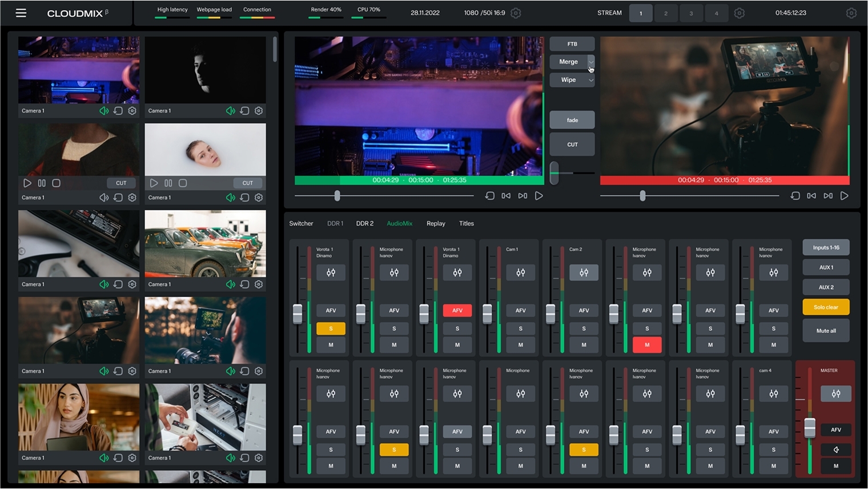Toggle the red AFV button on Vorota channel
This screenshot has width=868, height=489.
pos(457,310)
